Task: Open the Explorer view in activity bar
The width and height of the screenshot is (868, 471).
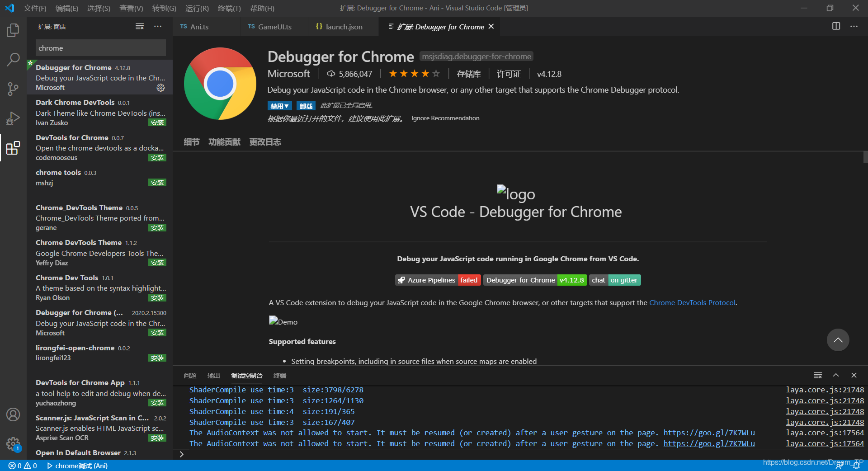Action: point(13,30)
